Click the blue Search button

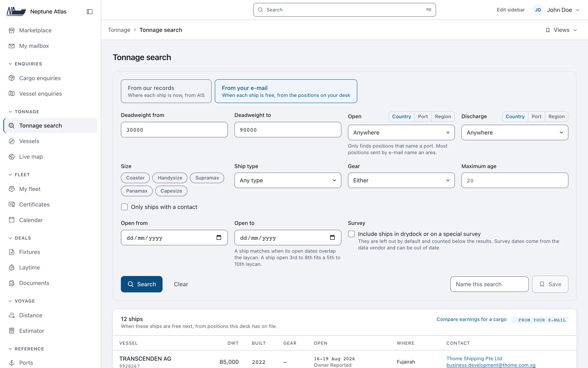pos(142,284)
